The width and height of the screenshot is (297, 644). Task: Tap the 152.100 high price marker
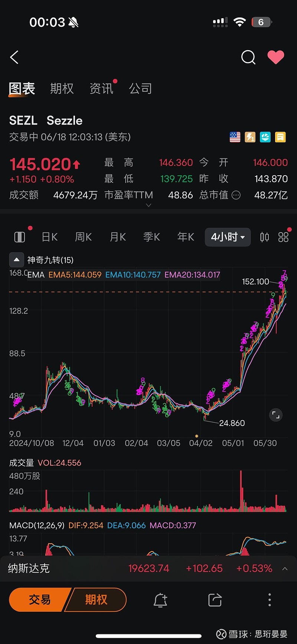255,282
